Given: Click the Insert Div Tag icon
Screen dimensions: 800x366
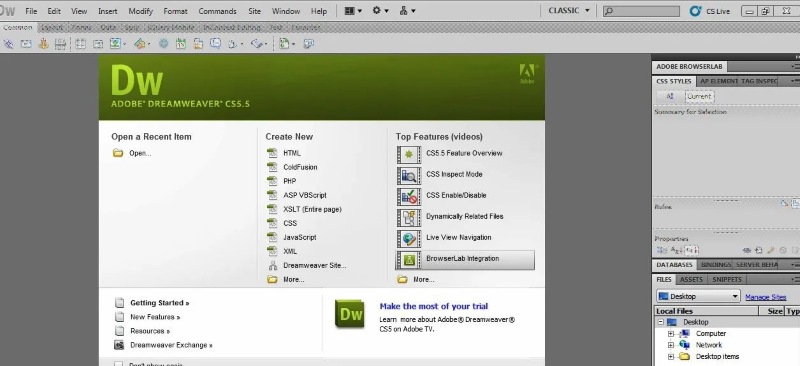Looking at the screenshot, I should coord(97,44).
